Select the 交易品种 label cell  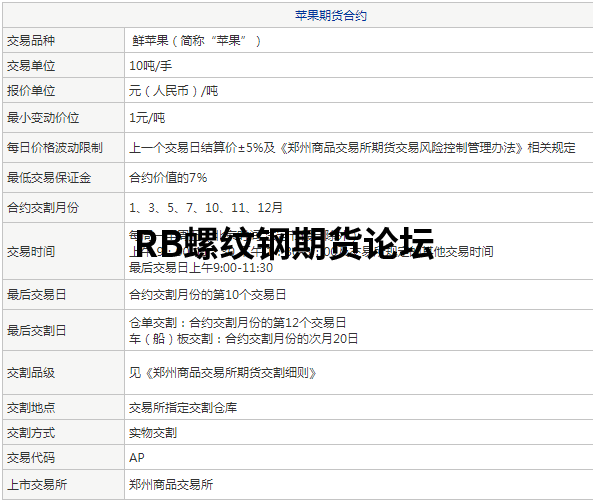(64, 40)
